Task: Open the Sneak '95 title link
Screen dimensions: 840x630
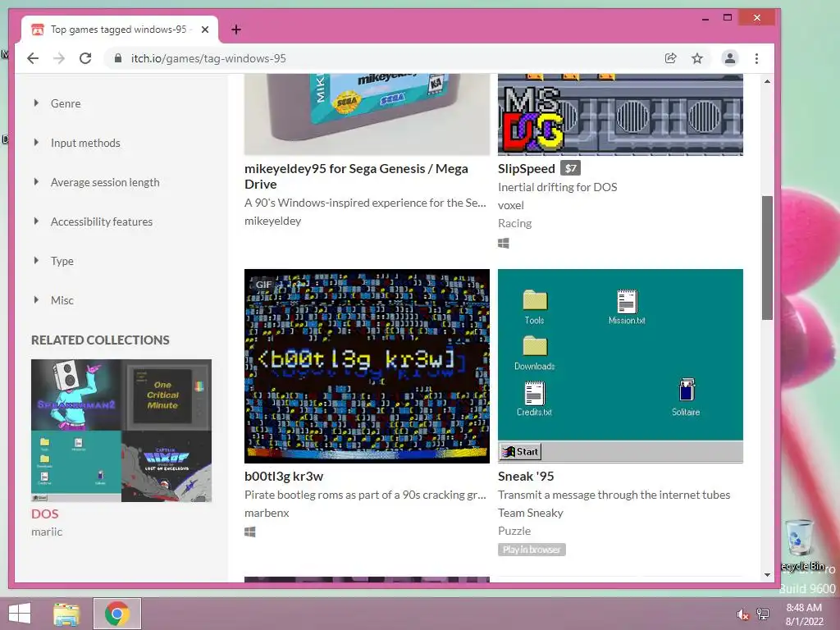Action: 526,477
